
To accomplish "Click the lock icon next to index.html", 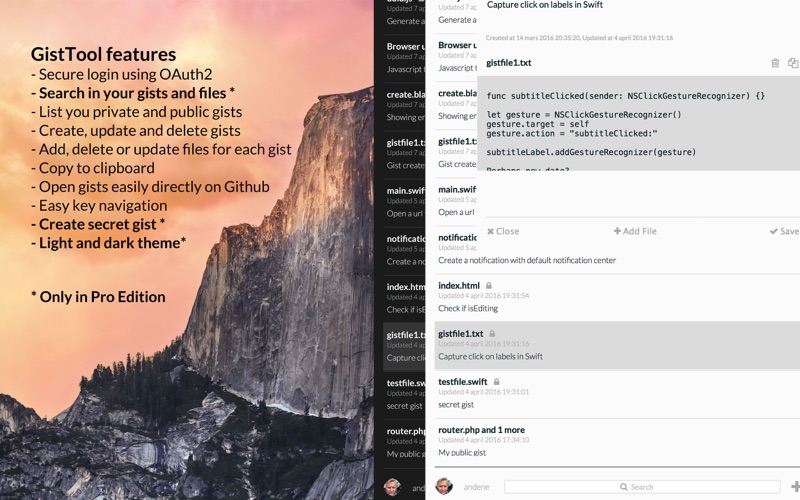I will [x=488, y=286].
